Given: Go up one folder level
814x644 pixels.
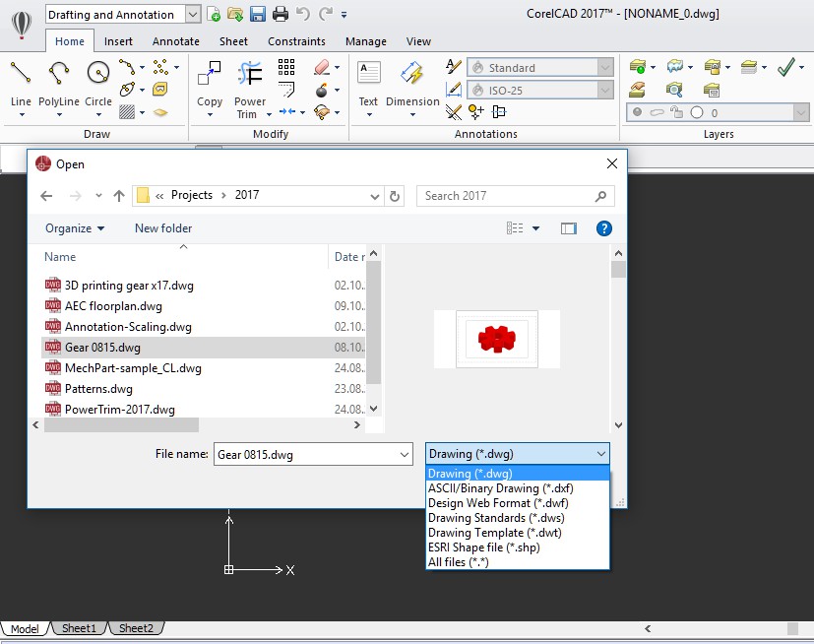Looking at the screenshot, I should click(x=119, y=196).
